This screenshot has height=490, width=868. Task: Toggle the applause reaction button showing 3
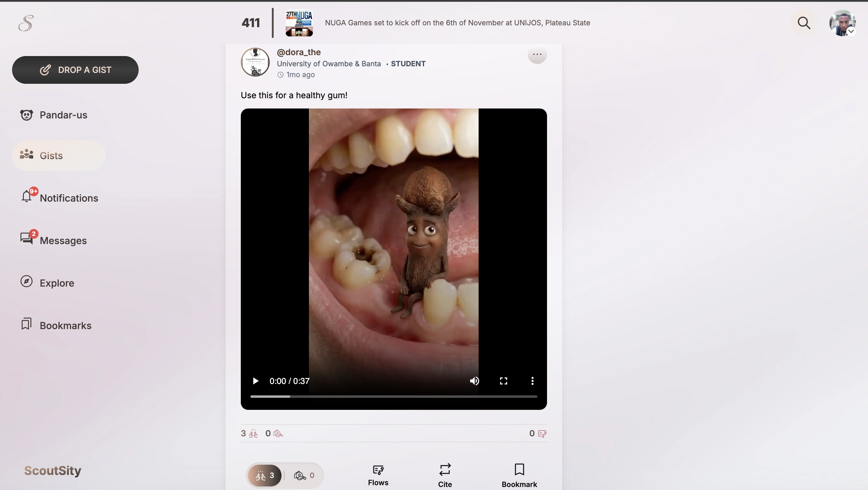click(x=265, y=476)
